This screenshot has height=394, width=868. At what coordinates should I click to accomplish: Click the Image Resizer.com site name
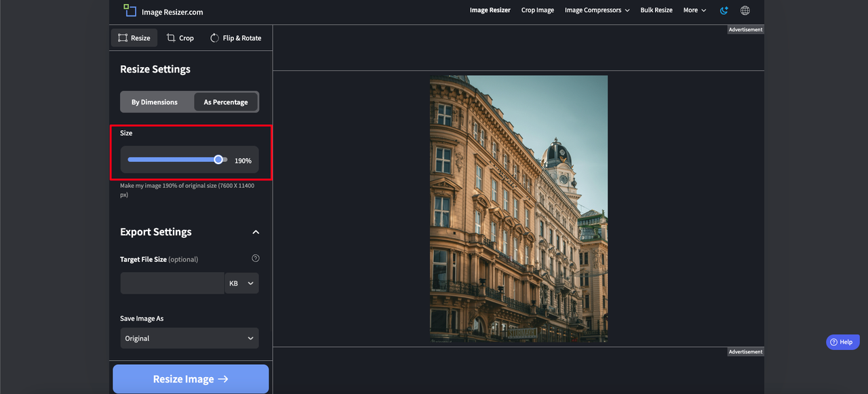coord(172,12)
